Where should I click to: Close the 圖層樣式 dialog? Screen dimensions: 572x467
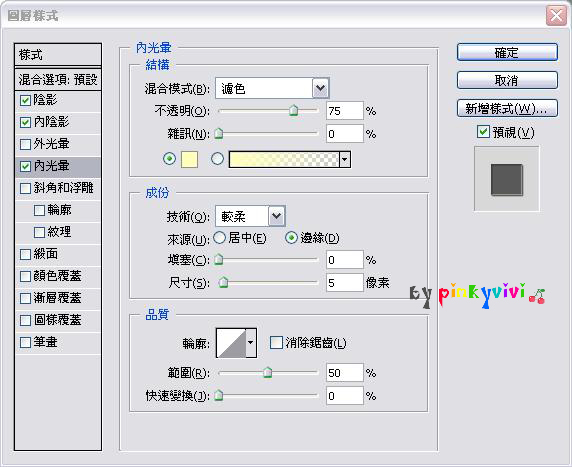[x=556, y=16]
